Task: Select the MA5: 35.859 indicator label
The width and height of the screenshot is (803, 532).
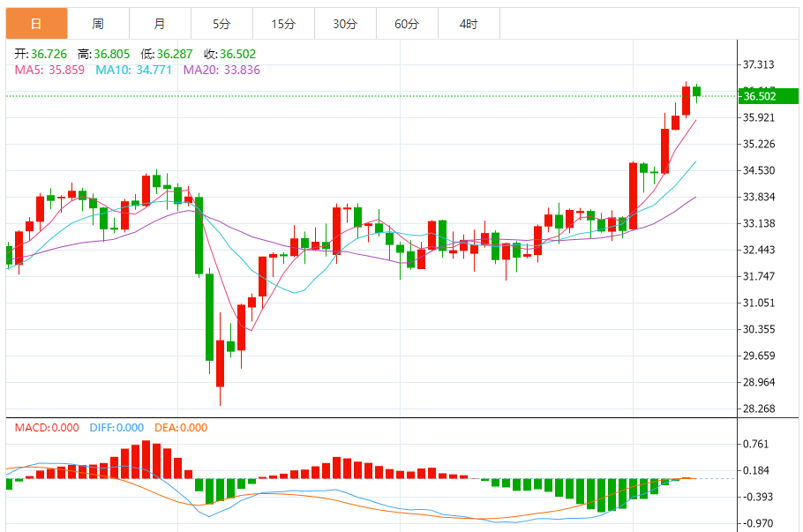Action: pos(49,70)
